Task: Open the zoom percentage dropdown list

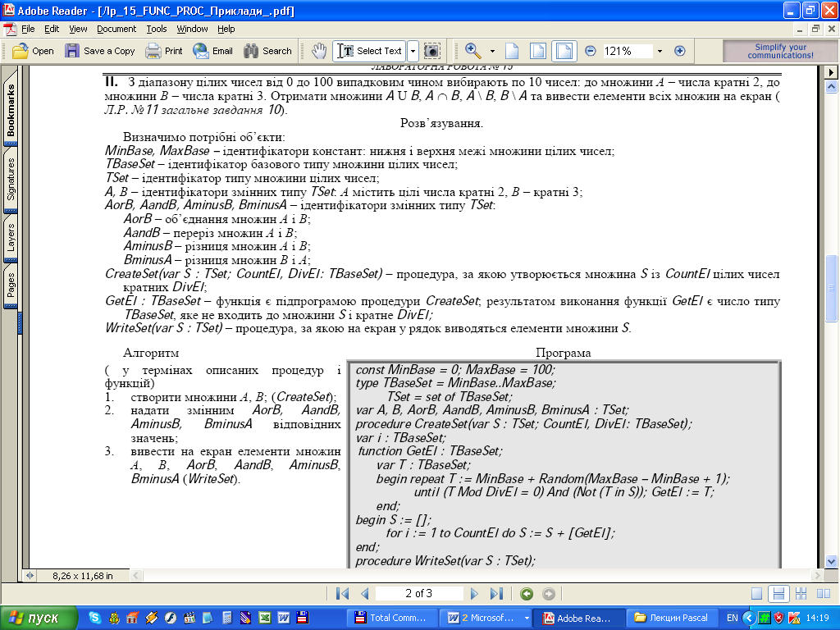Action: tap(660, 52)
